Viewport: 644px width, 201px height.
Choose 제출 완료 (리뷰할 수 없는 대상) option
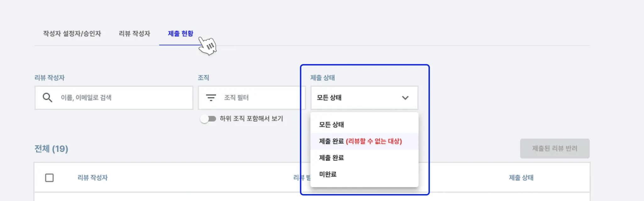click(x=360, y=141)
